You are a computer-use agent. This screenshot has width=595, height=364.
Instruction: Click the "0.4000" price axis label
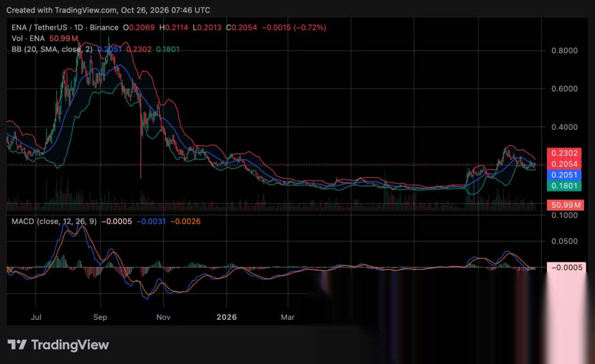(565, 127)
